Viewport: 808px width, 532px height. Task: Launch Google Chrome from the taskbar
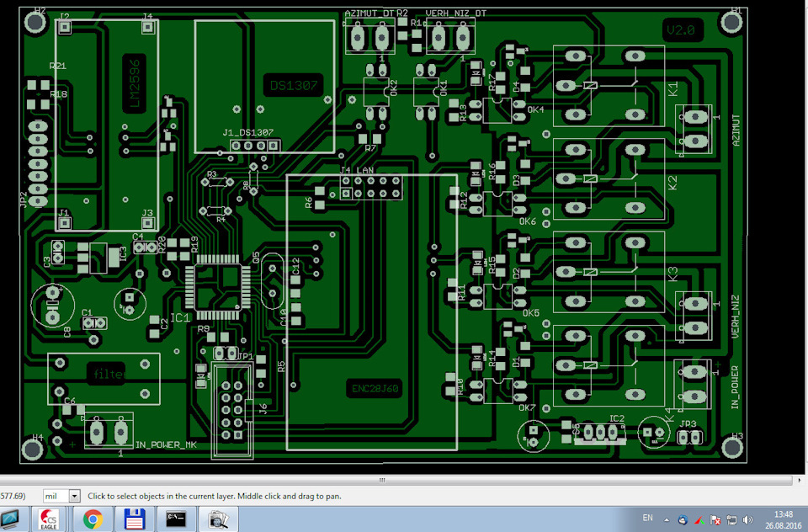pyautogui.click(x=93, y=519)
